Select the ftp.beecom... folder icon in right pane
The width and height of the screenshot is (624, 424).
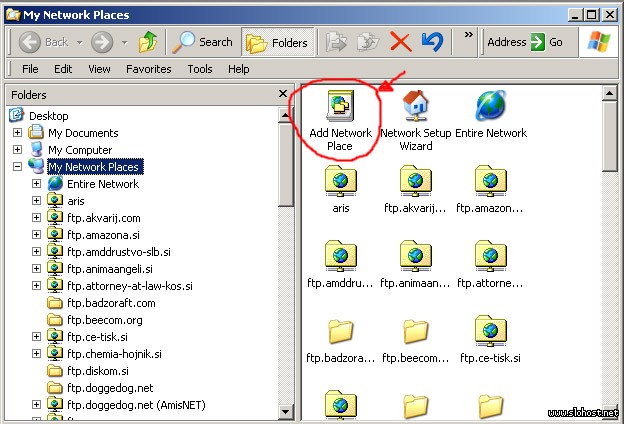(415, 331)
